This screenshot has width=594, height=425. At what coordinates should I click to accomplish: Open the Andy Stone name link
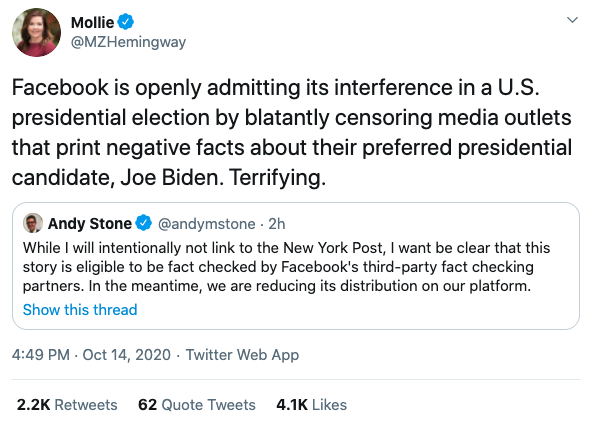tap(89, 223)
